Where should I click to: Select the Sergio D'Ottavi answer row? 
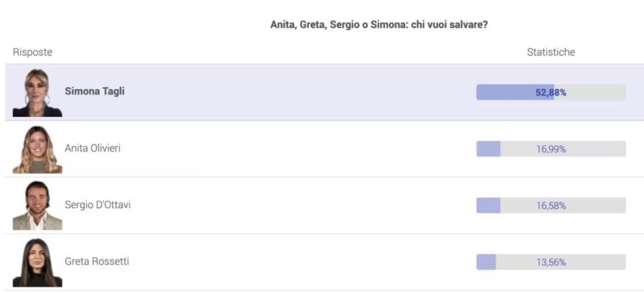coord(301,206)
